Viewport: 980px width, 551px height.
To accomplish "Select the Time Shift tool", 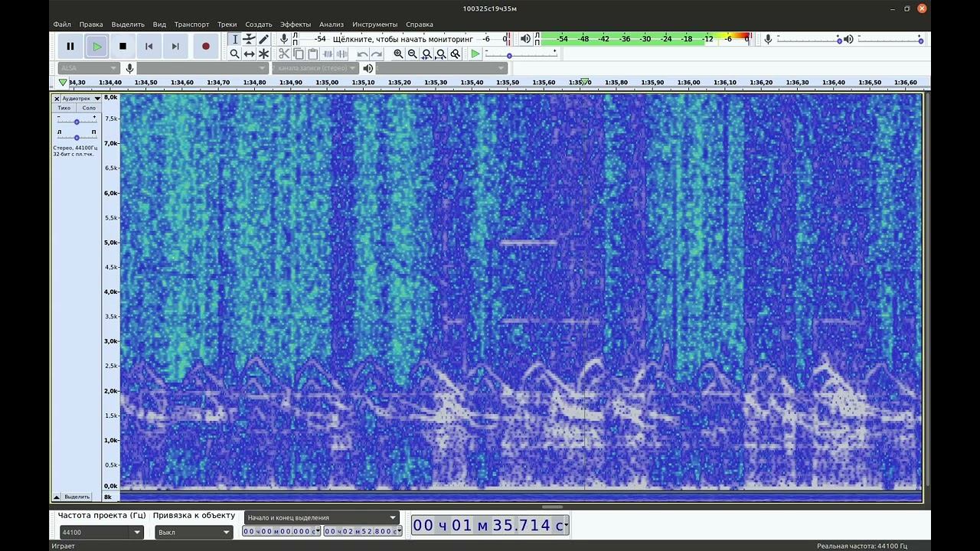I will tap(250, 54).
